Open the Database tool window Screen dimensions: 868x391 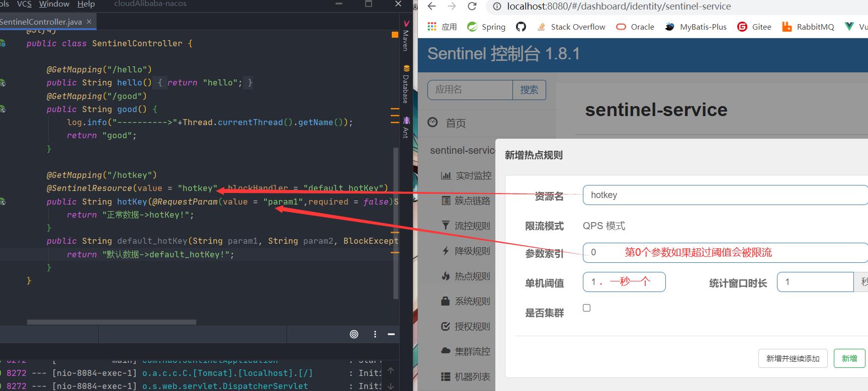[x=406, y=84]
